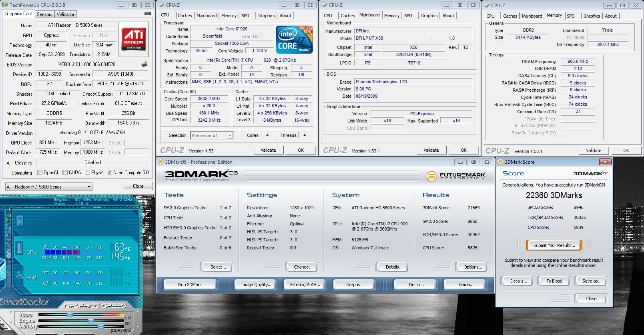This screenshot has width=644, height=335.
Task: Enable the CUDA checkbox
Action: click(x=65, y=173)
